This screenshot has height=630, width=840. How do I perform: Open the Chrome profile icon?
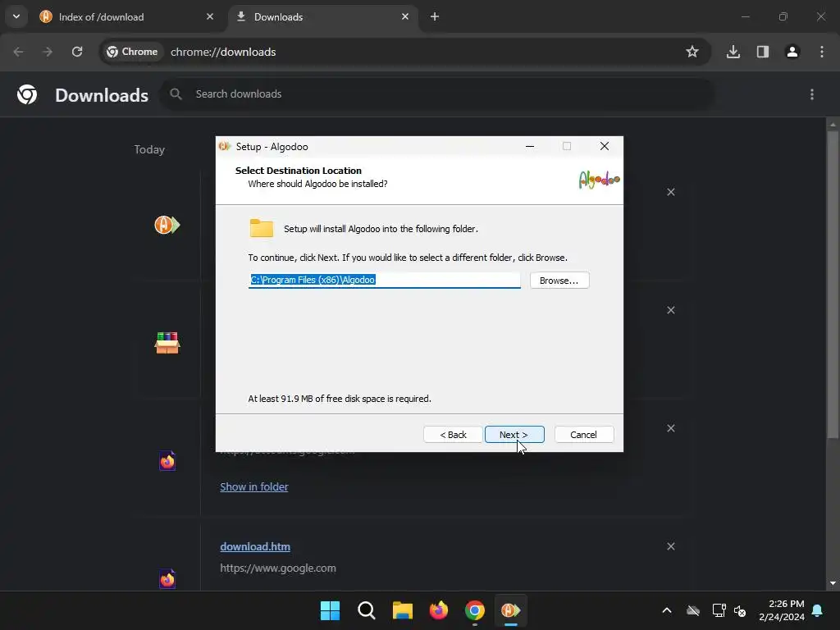click(792, 52)
